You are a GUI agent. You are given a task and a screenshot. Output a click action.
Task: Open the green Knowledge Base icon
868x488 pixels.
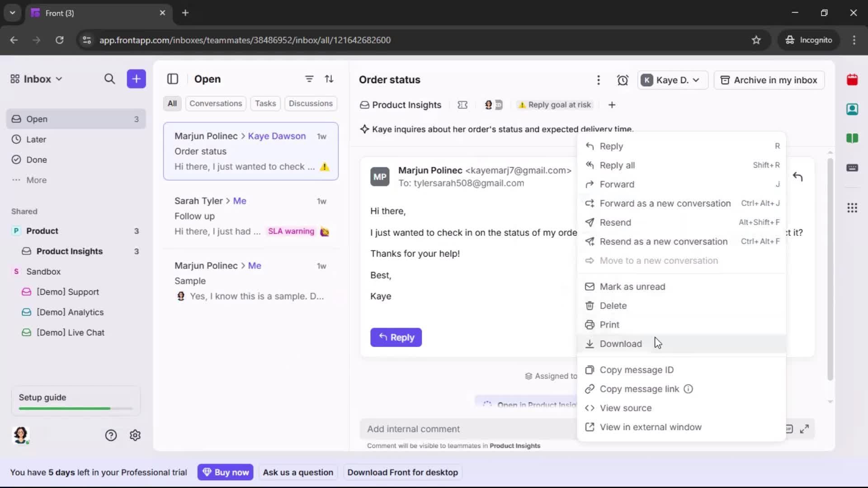pos(853,139)
